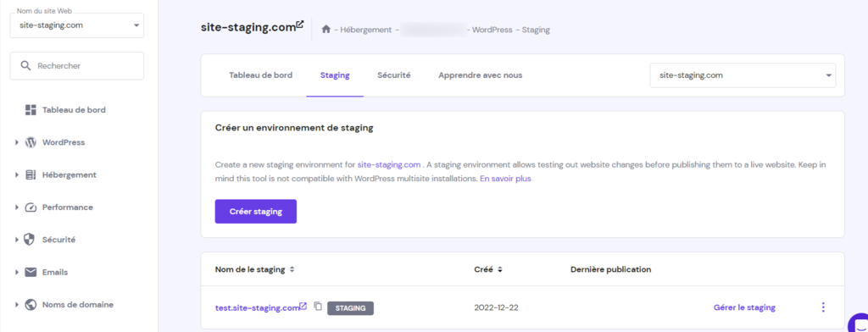868x332 pixels.
Task: Click the Performance gauge icon in sidebar
Action: coord(31,207)
